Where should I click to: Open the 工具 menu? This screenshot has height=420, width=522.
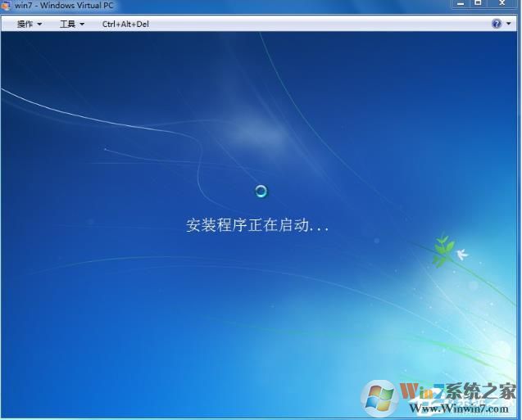tap(72, 25)
